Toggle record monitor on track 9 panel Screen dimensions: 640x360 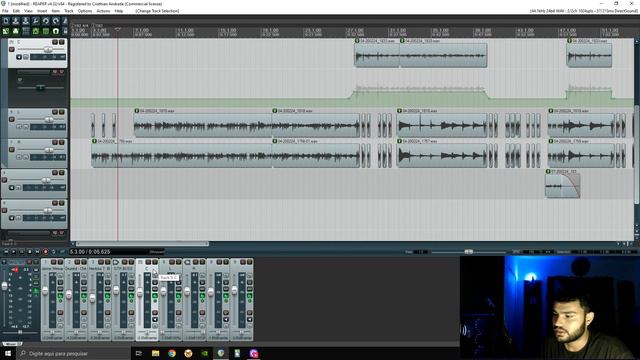point(11,218)
